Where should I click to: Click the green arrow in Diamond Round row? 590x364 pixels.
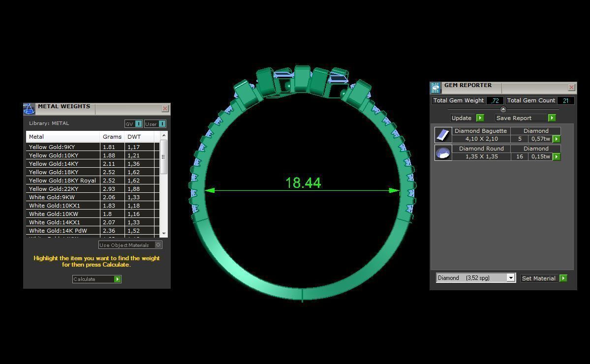pos(557,157)
